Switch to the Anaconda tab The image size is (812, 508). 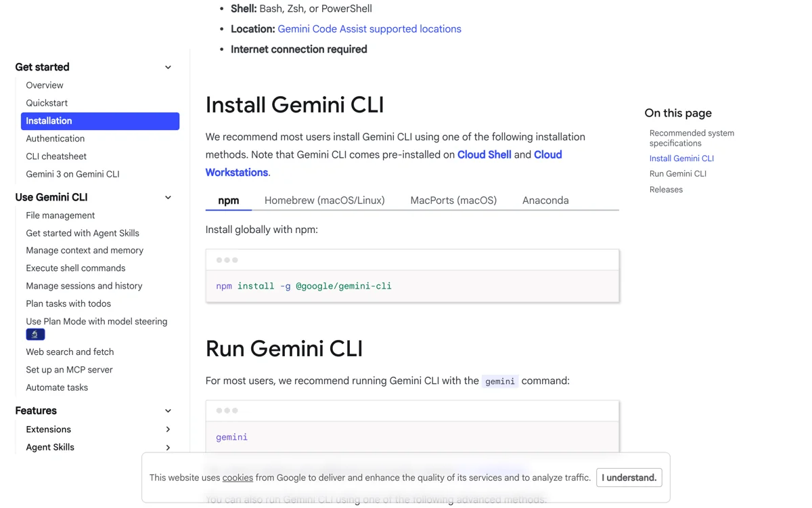(x=545, y=200)
